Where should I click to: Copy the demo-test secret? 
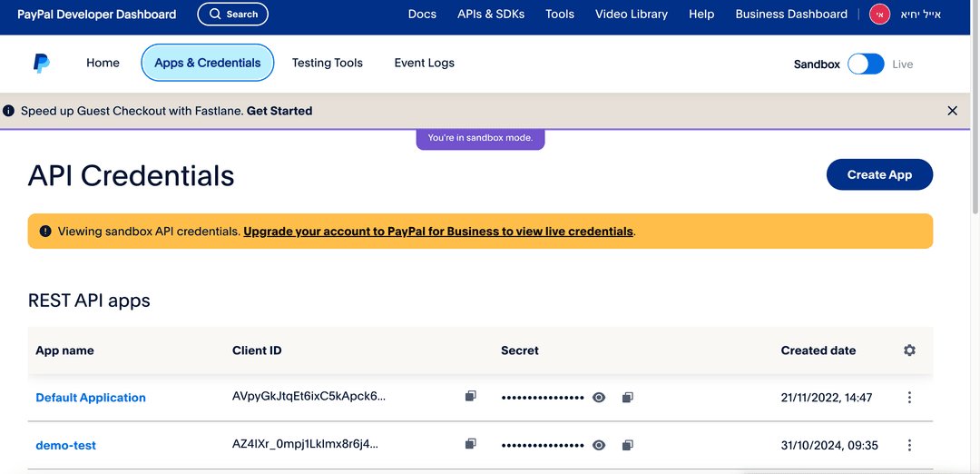(x=627, y=445)
